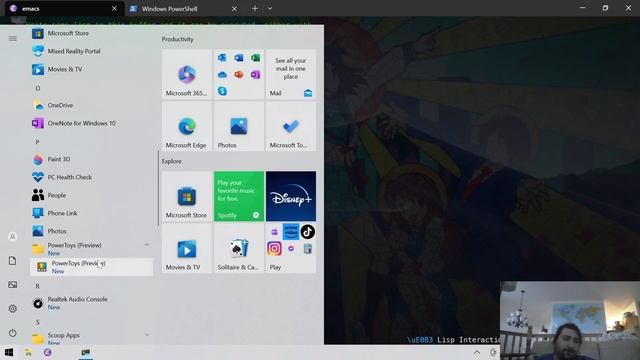Close the emacs tab
The width and height of the screenshot is (640, 360).
tap(114, 9)
